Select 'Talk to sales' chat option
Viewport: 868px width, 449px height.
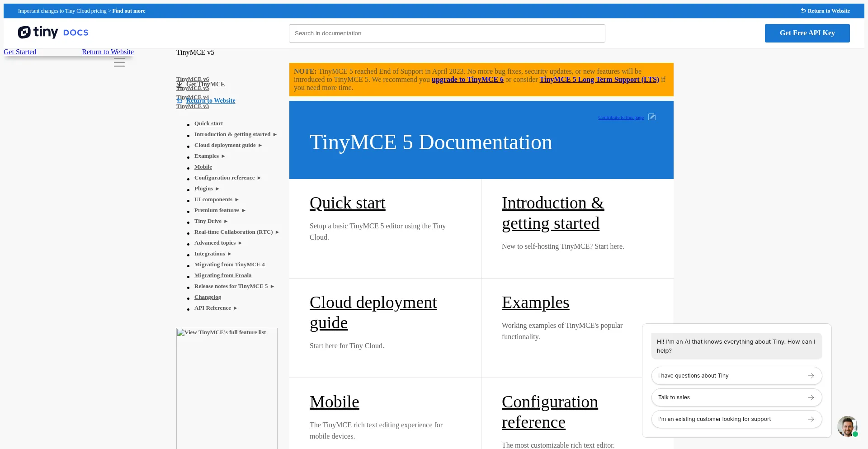click(736, 397)
